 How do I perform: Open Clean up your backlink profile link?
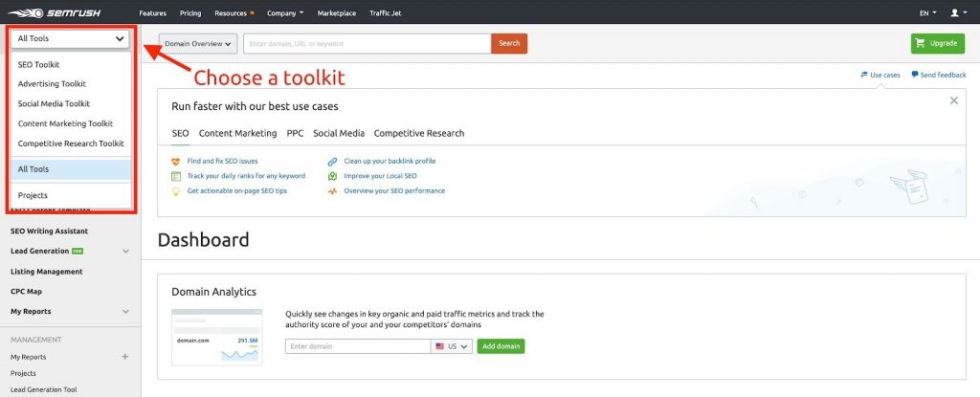(x=390, y=162)
